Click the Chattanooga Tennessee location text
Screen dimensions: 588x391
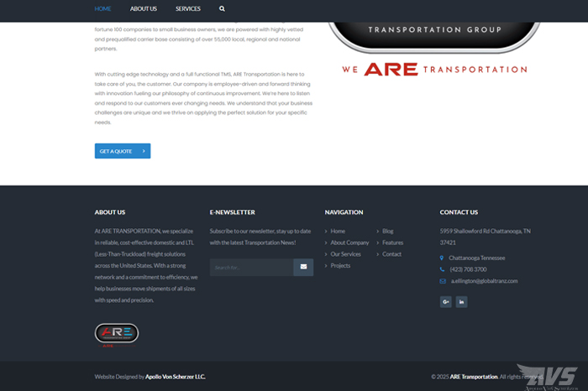pyautogui.click(x=476, y=258)
